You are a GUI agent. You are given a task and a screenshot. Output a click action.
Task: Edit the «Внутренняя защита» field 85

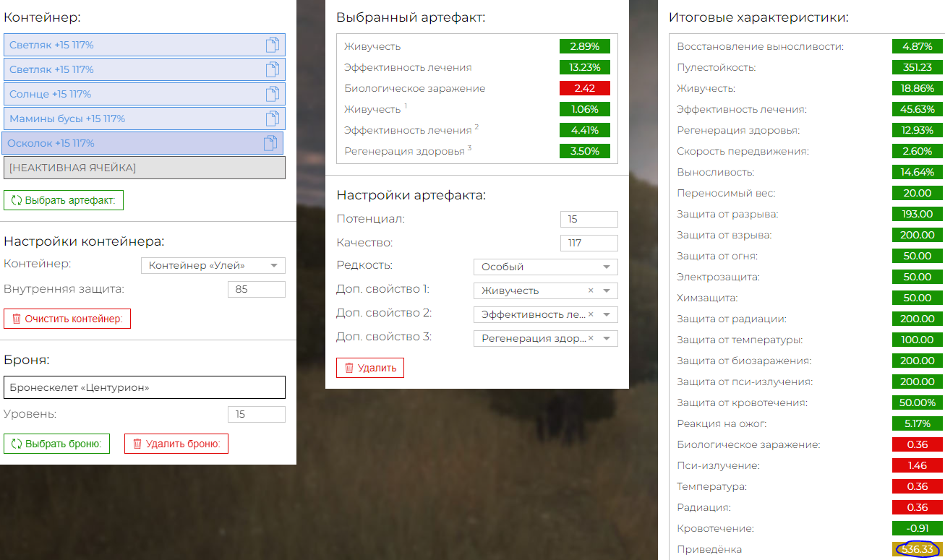tap(257, 290)
